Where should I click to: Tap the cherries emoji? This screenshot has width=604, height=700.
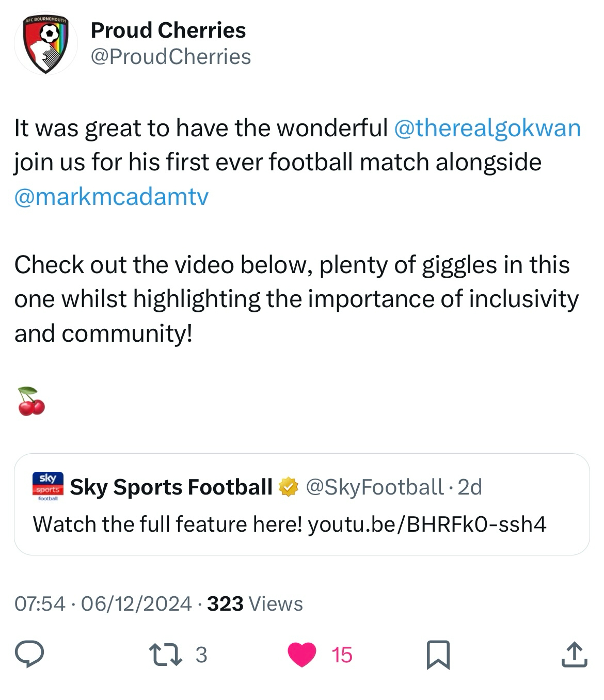(31, 401)
